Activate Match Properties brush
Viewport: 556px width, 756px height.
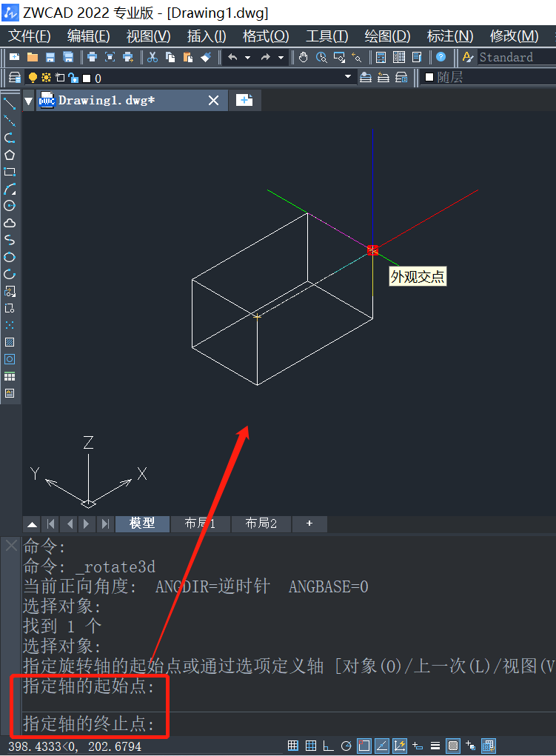coord(206,57)
